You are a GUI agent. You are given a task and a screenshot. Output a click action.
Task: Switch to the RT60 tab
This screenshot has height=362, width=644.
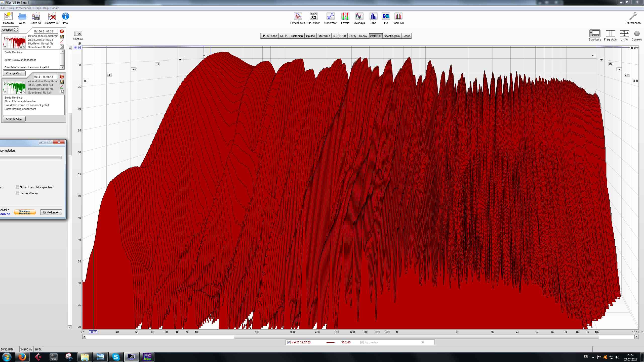click(x=342, y=36)
